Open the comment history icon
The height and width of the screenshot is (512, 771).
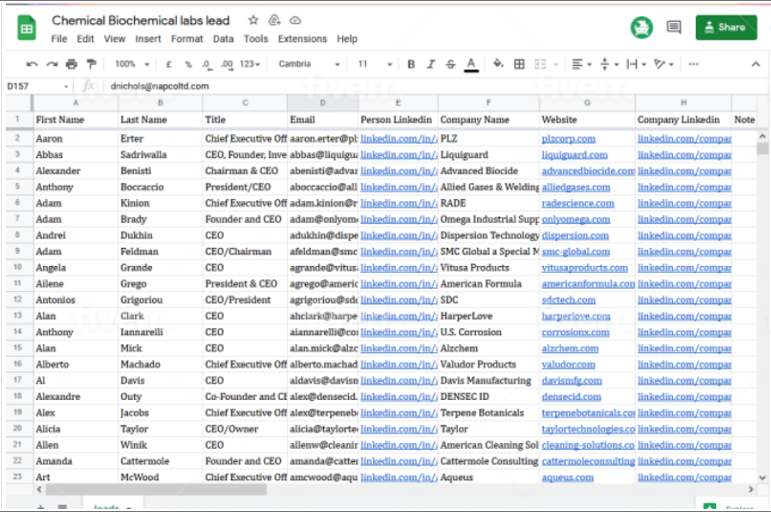(x=674, y=27)
